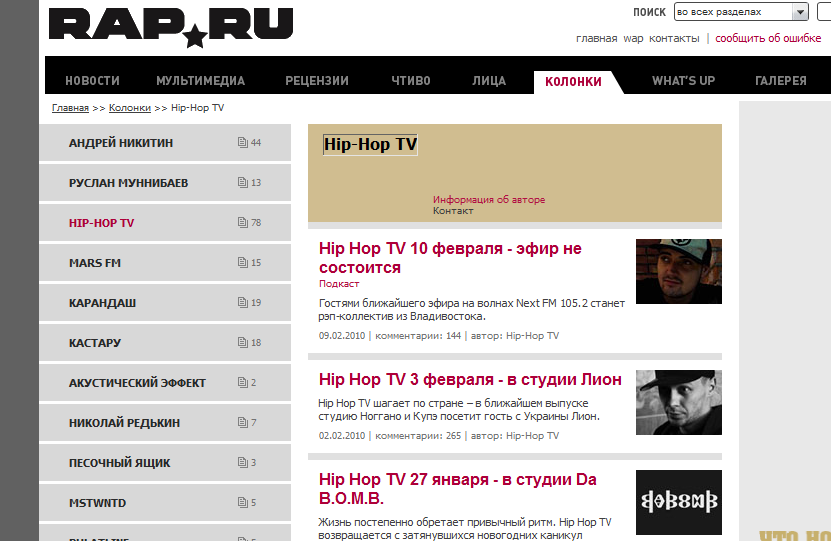Image resolution: width=831 pixels, height=541 pixels.
Task: Go to the Галерея tab
Action: tap(781, 81)
